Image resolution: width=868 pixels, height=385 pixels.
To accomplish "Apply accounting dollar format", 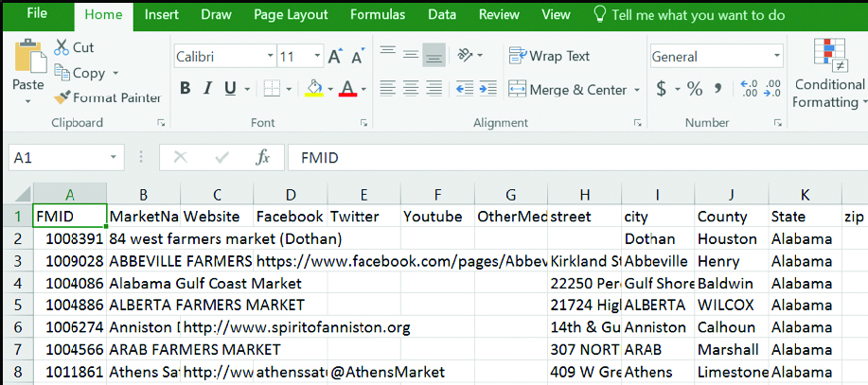I will pos(661,89).
